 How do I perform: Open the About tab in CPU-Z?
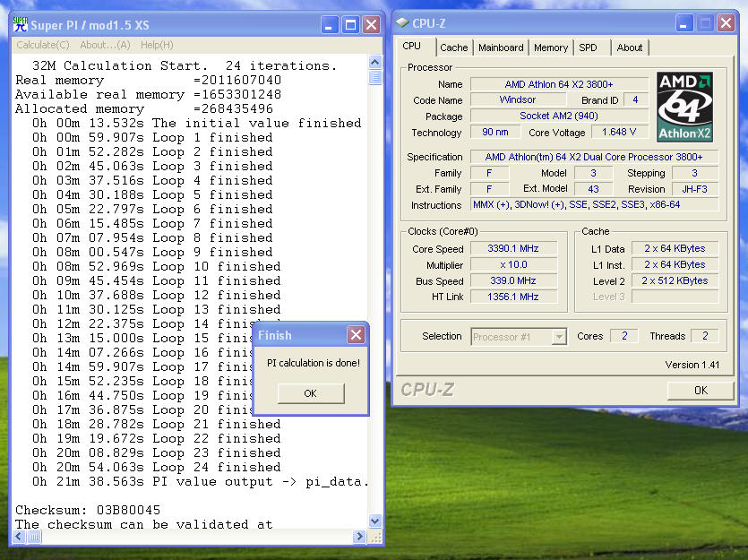click(629, 47)
